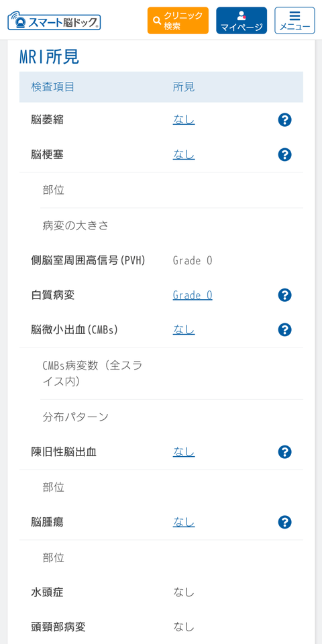Open the hamburger メニュー button
This screenshot has width=322, height=644.
tap(295, 21)
